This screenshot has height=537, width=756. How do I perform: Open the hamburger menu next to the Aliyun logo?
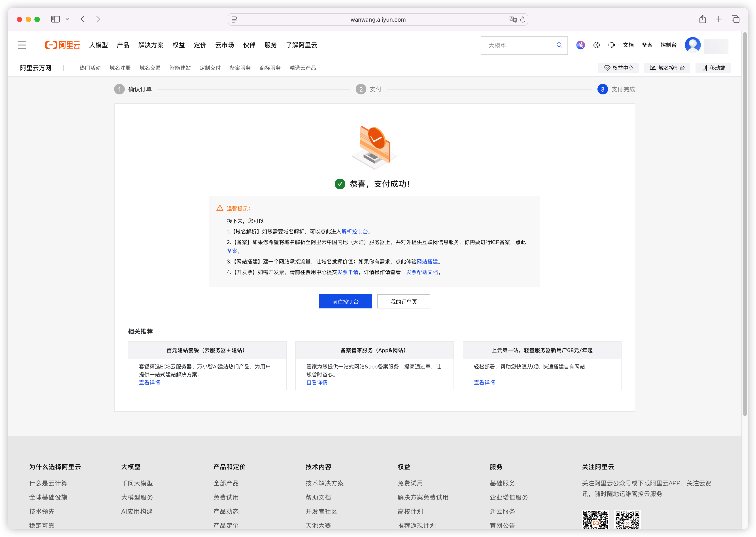[22, 45]
